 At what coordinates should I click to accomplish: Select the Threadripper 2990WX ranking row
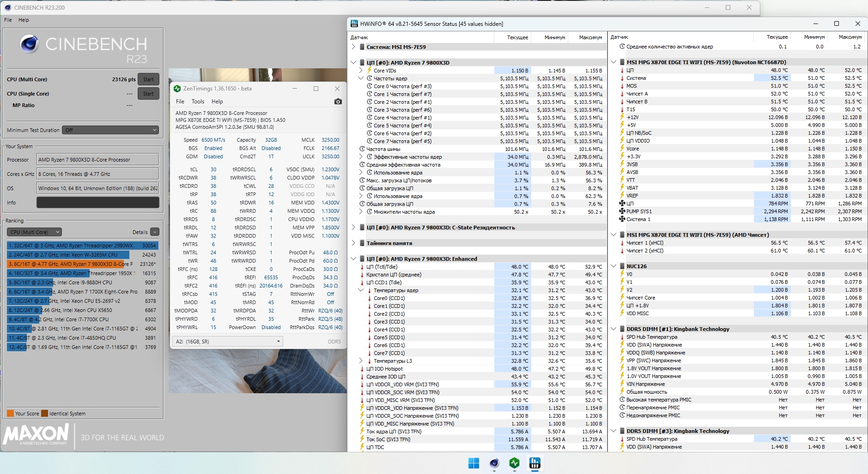[x=83, y=246]
